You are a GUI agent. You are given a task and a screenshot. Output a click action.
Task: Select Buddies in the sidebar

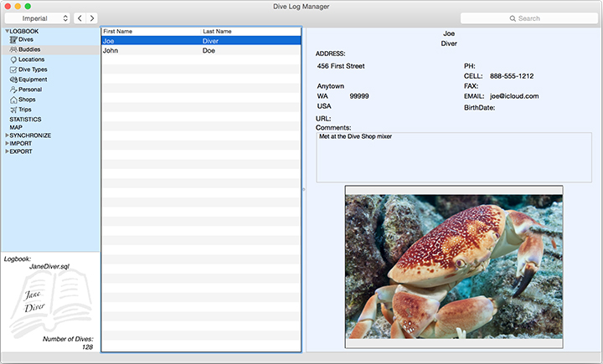point(29,49)
